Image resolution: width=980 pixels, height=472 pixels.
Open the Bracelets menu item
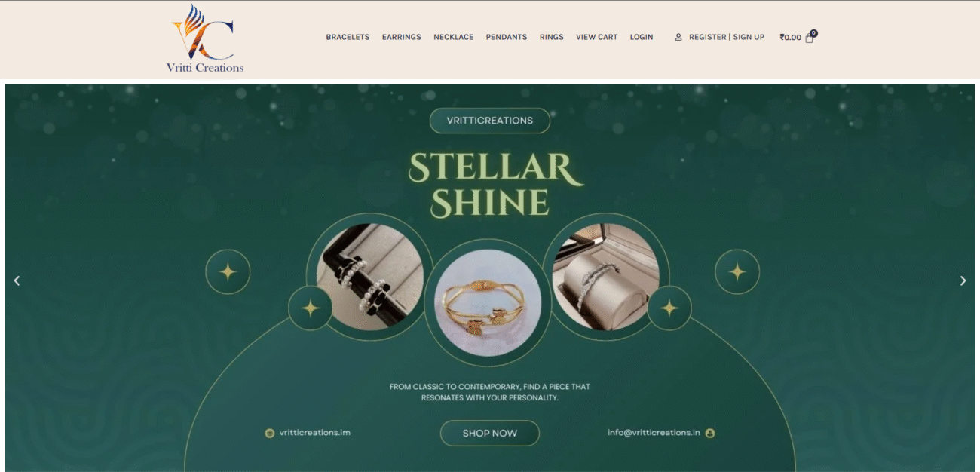pos(348,37)
